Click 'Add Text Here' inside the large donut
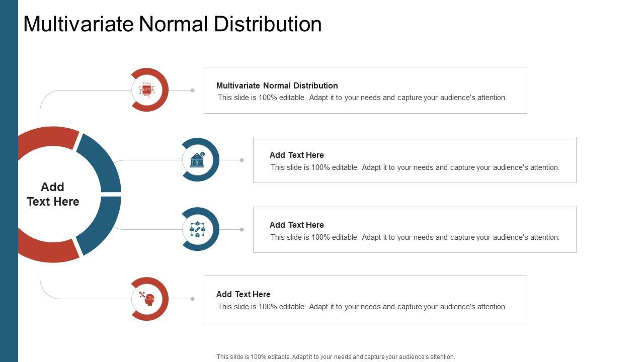 (53, 194)
